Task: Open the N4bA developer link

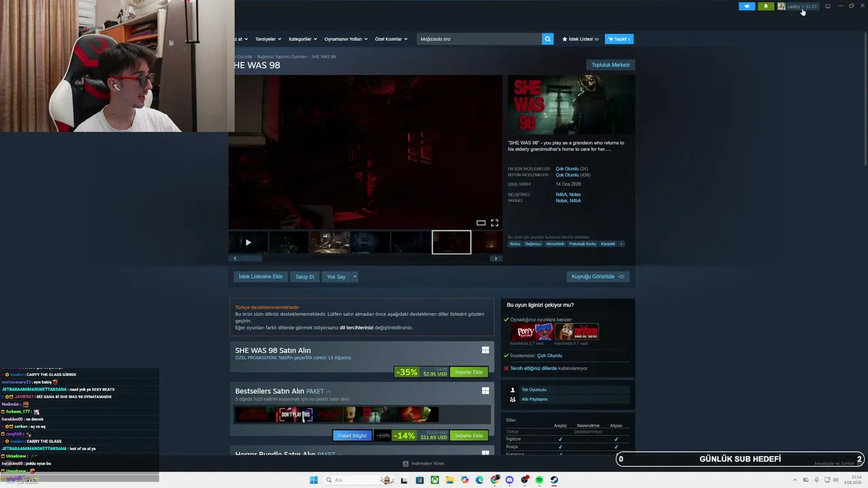Action: click(x=561, y=195)
